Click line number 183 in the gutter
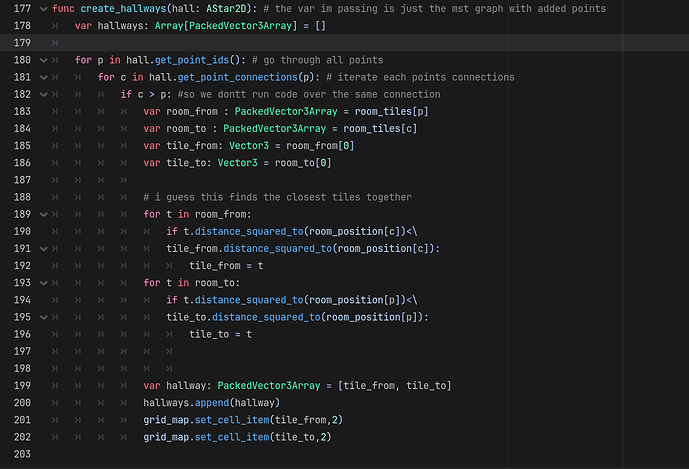This screenshot has height=469, width=689. tap(22, 112)
